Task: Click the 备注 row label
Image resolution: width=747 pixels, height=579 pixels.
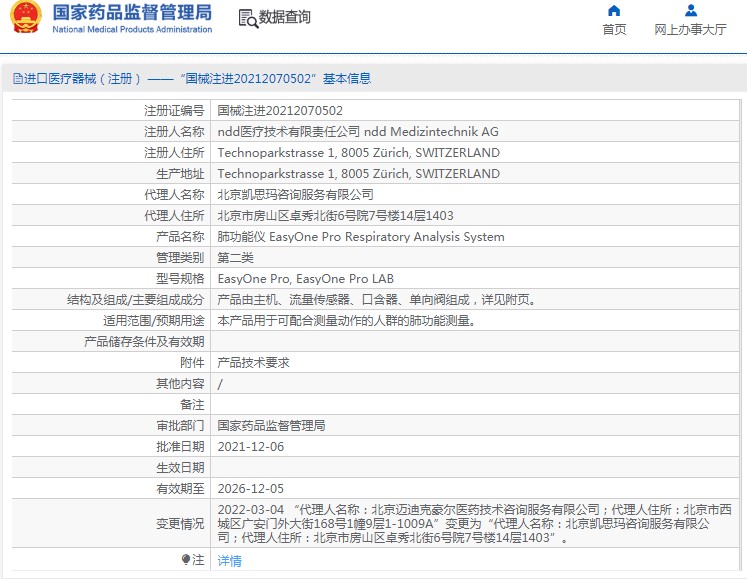Action: coord(192,405)
